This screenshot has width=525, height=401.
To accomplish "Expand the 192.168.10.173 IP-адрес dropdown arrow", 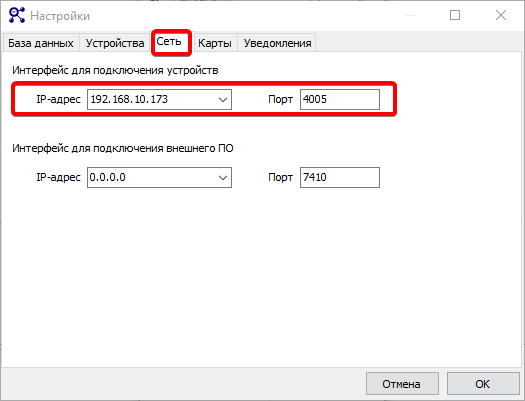I will tap(223, 99).
